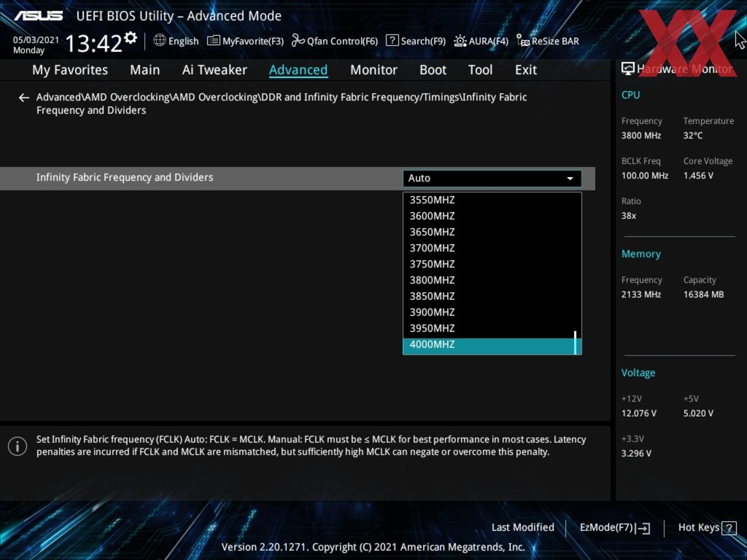Image resolution: width=747 pixels, height=560 pixels.
Task: Choose 3750MHZ from the list
Action: (x=492, y=264)
